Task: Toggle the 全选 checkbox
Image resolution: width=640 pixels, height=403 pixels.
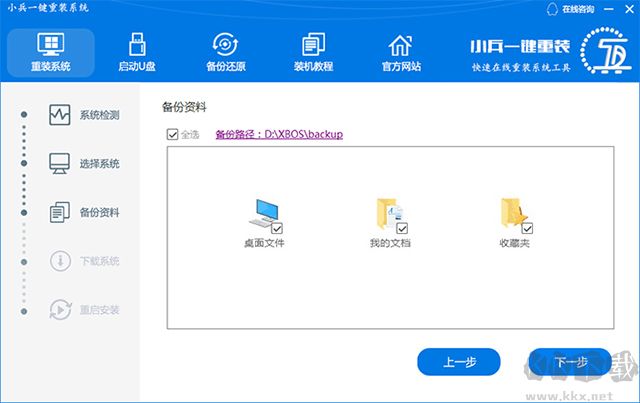Action: [x=173, y=134]
